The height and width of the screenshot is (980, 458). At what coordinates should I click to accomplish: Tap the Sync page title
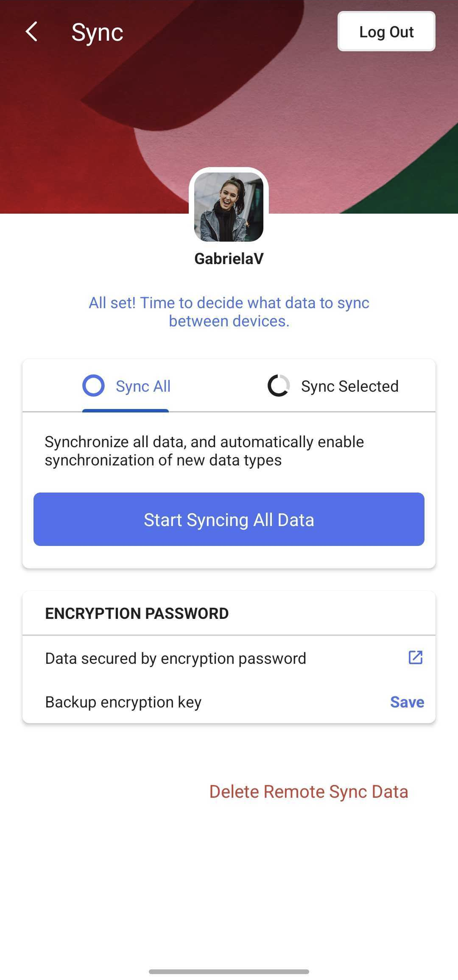click(x=97, y=32)
